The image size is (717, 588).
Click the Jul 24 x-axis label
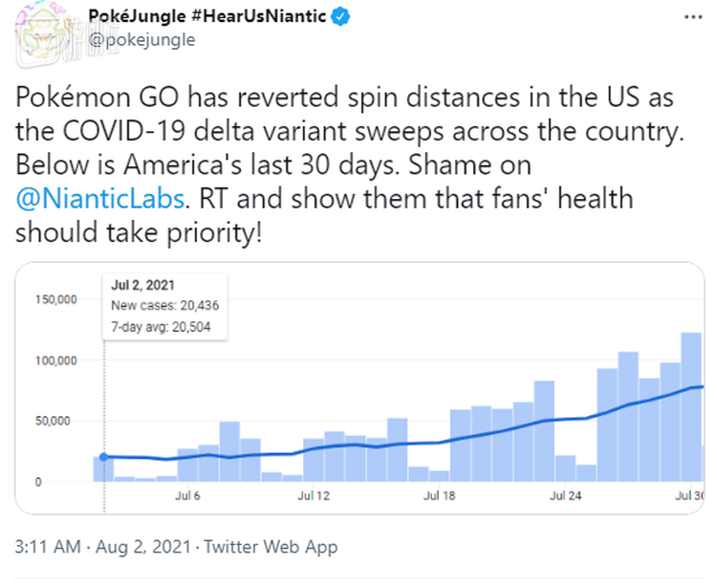[x=566, y=495]
